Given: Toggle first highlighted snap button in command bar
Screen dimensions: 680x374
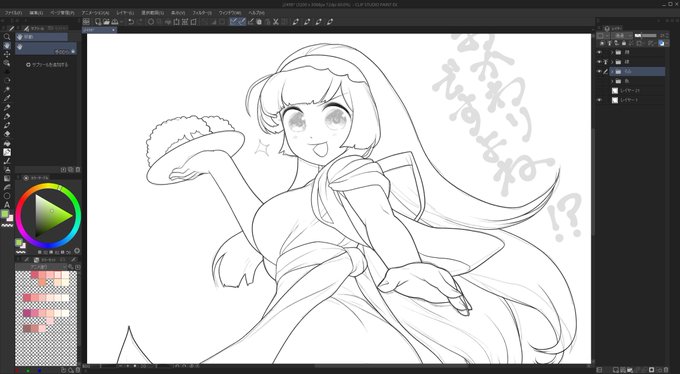Looking at the screenshot, I should tap(233, 22).
